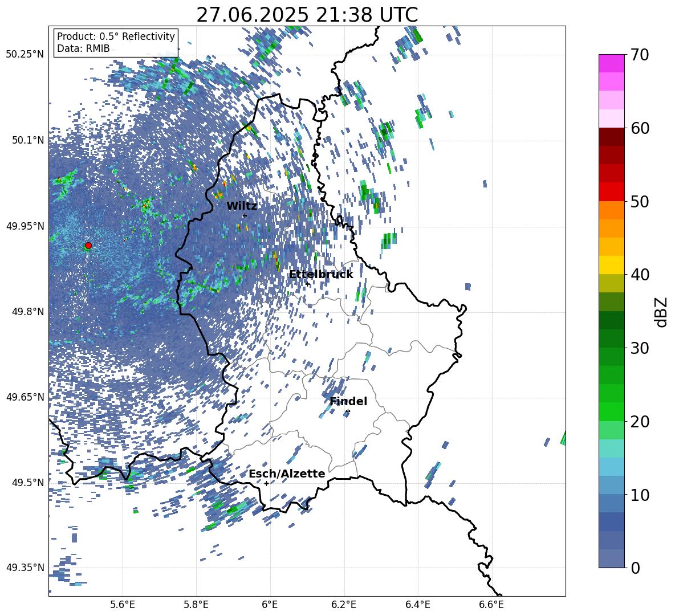
Task: Click the 49.65°N latitude label
Action: pyautogui.click(x=25, y=397)
